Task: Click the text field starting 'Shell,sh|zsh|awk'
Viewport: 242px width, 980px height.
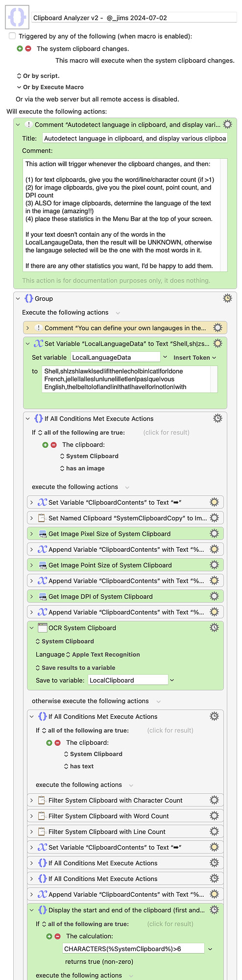Action: click(x=130, y=379)
